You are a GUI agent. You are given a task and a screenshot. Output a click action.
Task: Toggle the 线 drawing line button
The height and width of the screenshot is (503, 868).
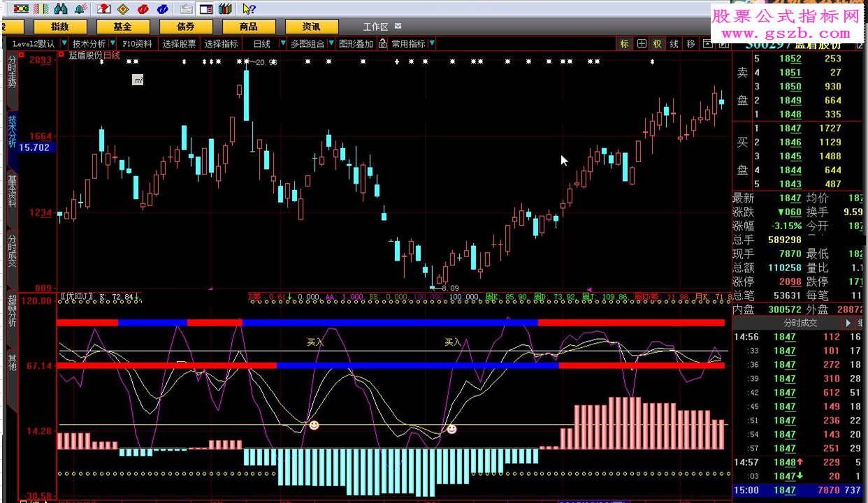(x=674, y=44)
